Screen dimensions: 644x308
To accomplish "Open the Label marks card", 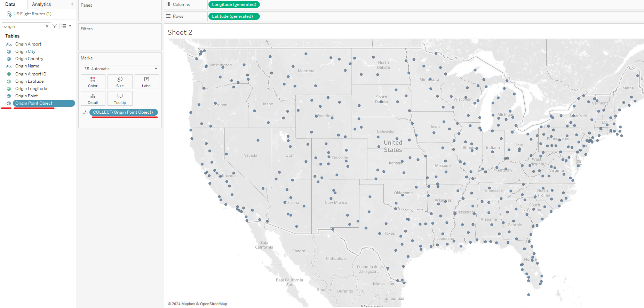I will pos(147,82).
